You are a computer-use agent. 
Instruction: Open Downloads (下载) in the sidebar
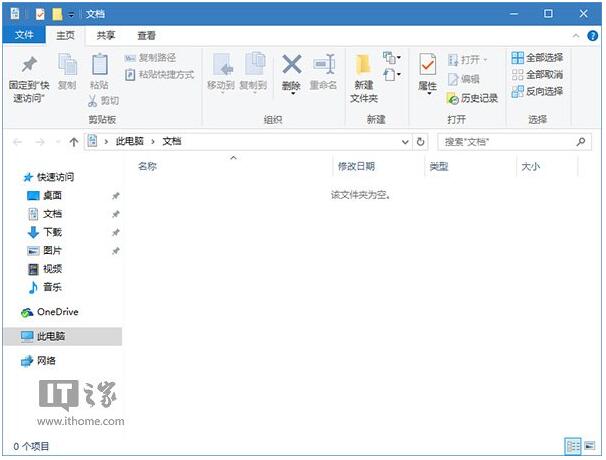point(44,232)
